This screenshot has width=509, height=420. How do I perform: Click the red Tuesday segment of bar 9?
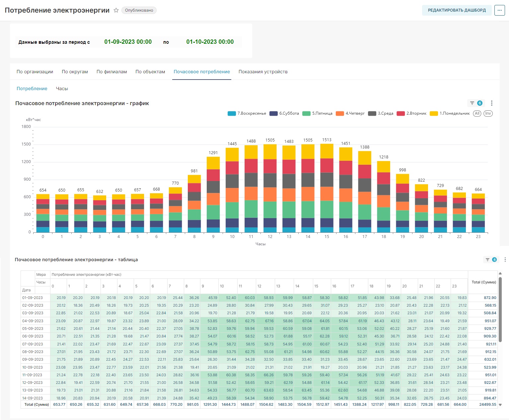(213, 175)
